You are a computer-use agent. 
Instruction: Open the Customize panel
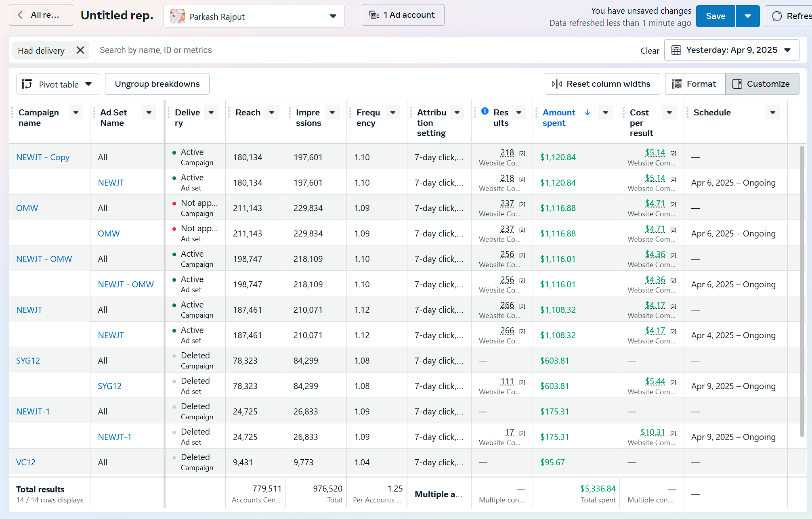[x=762, y=84]
